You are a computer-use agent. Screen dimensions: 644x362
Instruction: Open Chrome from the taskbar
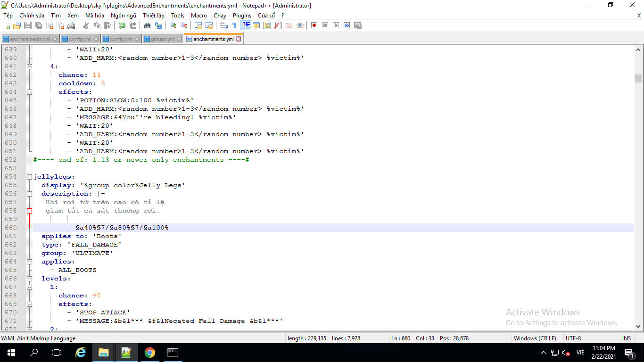(x=149, y=353)
